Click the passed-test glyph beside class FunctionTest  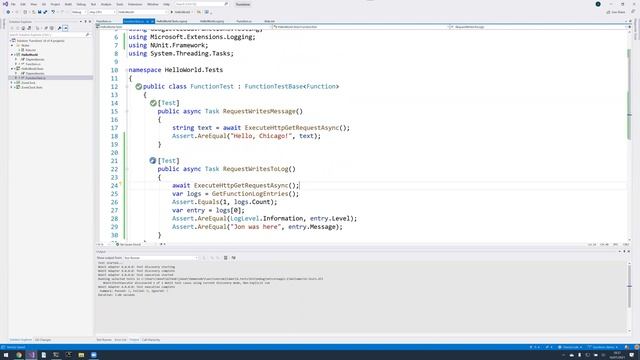pyautogui.click(x=139, y=87)
